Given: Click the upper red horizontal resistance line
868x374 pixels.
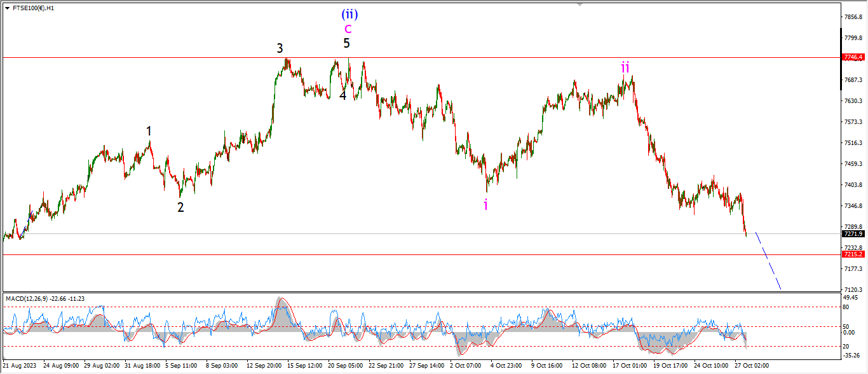Looking at the screenshot, I should [127, 58].
